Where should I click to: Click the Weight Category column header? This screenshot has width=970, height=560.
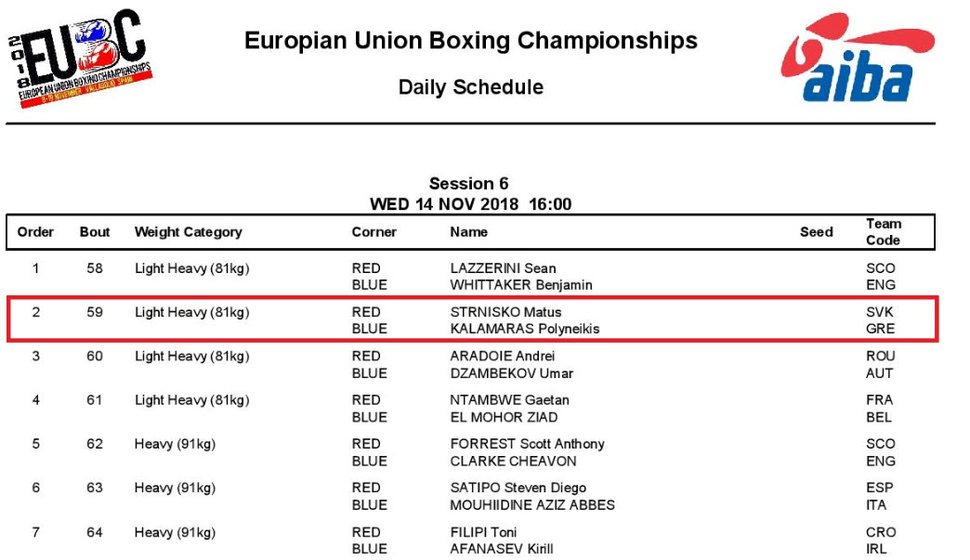pyautogui.click(x=188, y=232)
